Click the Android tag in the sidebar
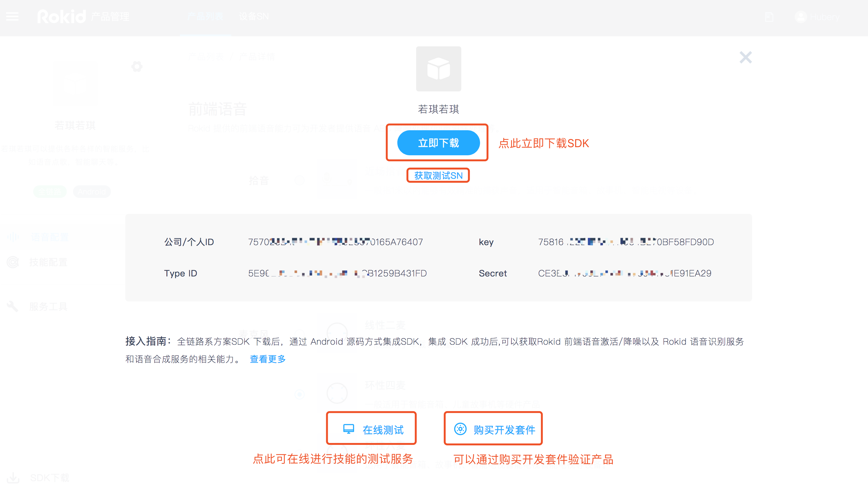 pos(92,192)
